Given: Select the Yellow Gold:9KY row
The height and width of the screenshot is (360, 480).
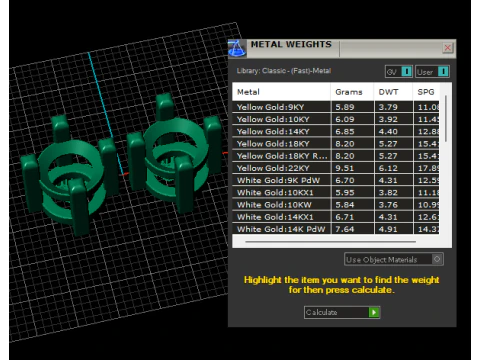Looking at the screenshot, I should pyautogui.click(x=336, y=107).
